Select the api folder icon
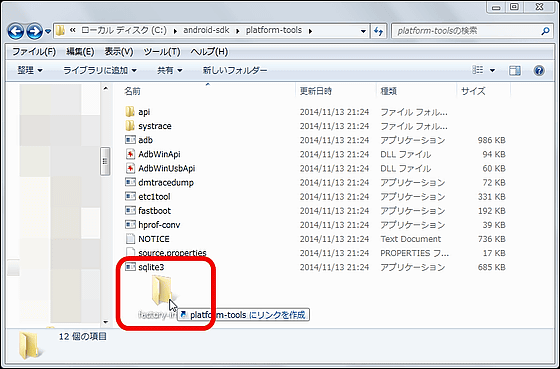This screenshot has width=560, height=369. coord(130,112)
